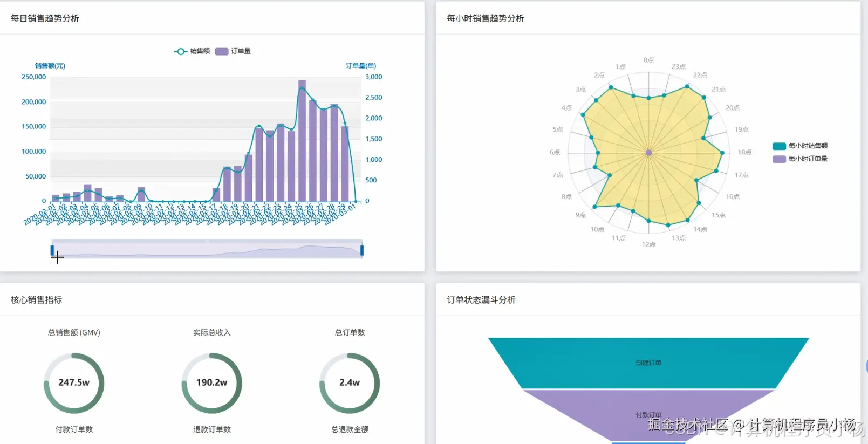The image size is (868, 444).
Task: Click the 15点 radar axis label
Action: [x=719, y=215]
